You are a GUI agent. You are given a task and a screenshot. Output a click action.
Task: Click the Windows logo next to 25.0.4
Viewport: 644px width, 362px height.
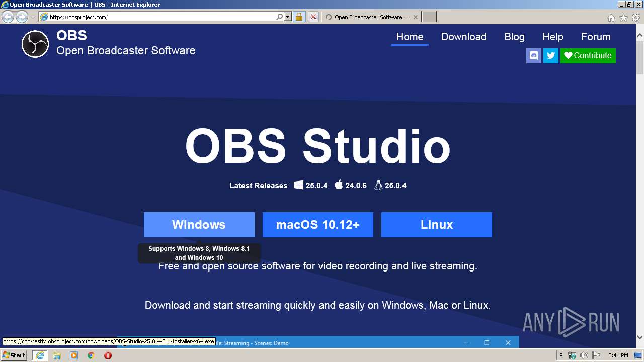[x=298, y=185]
